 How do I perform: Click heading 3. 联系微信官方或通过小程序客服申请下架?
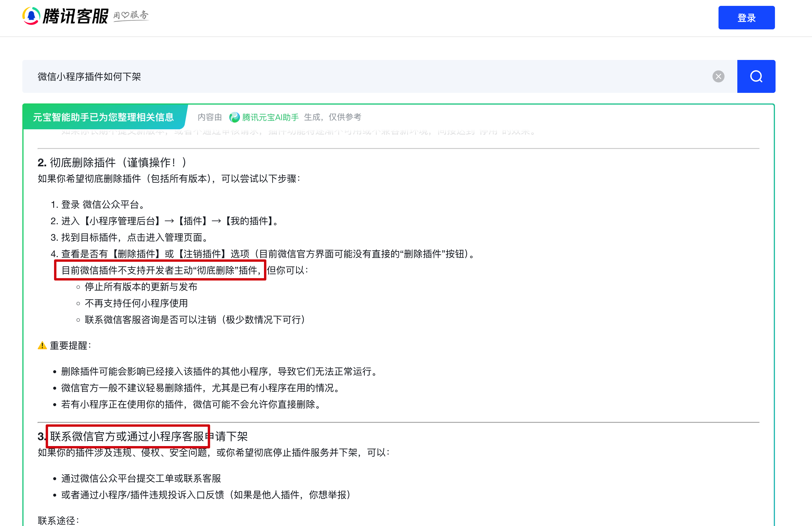[143, 436]
